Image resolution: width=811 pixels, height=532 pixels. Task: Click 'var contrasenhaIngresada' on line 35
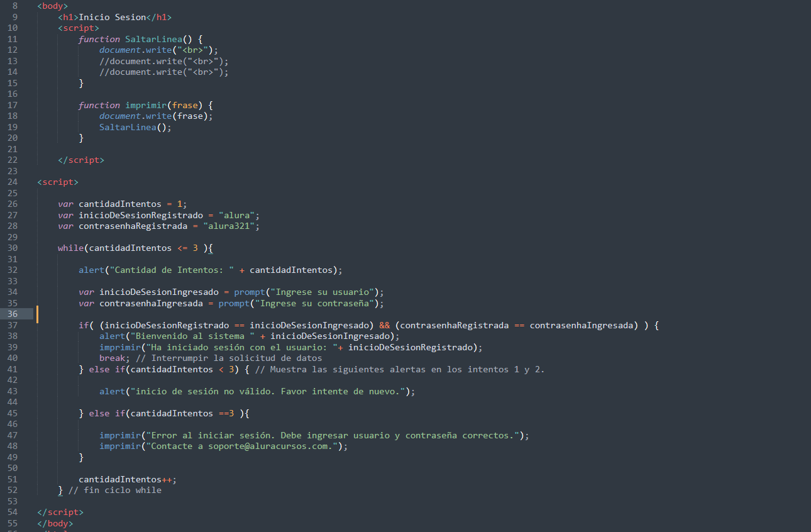click(x=141, y=303)
